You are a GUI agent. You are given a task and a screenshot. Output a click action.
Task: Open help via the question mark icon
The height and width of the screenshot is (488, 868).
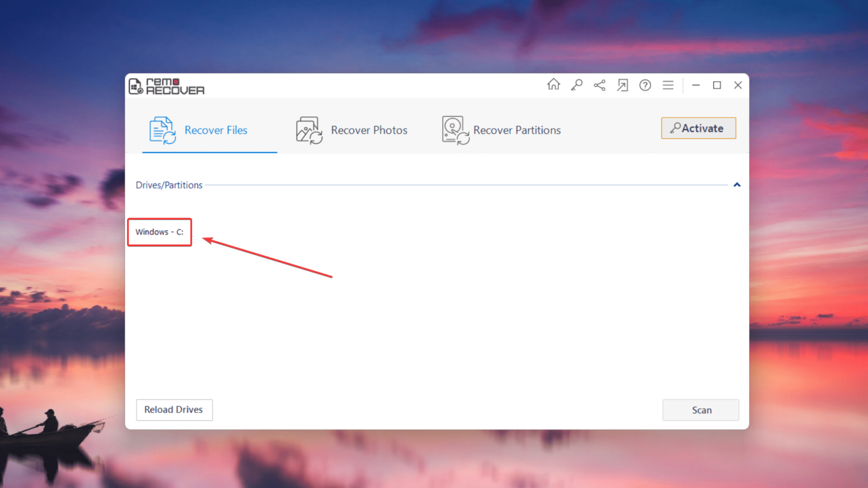(645, 85)
